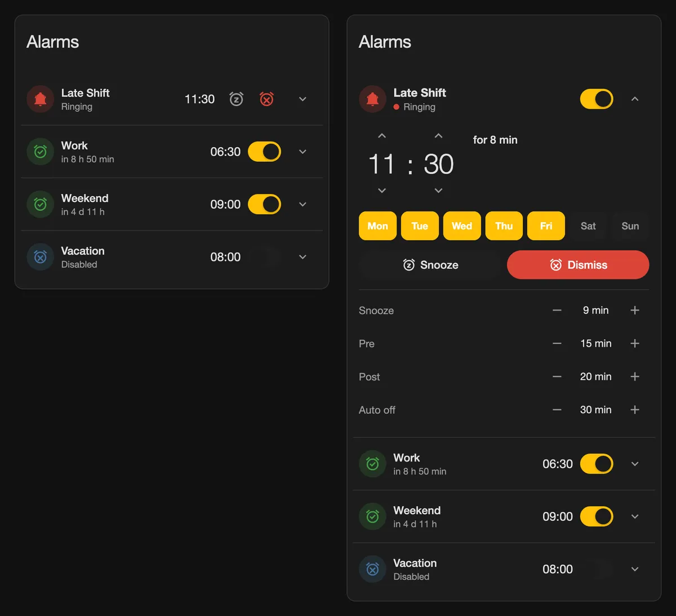Increase the alarm hour with the up arrow above 11
Screen dimensions: 676x616
[382, 136]
